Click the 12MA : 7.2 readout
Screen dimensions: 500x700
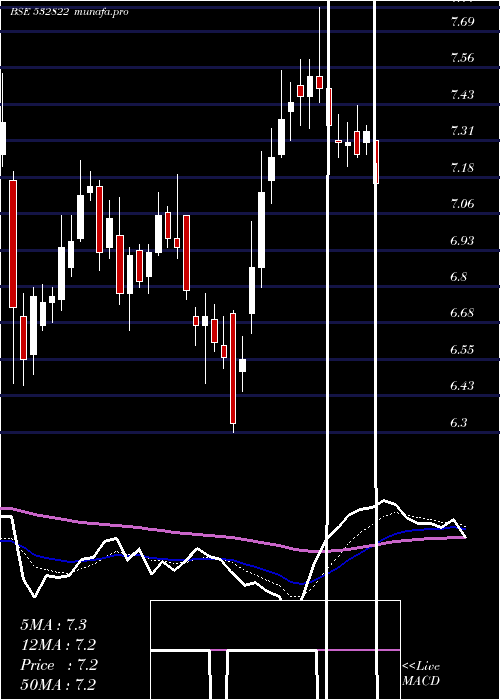(x=58, y=645)
